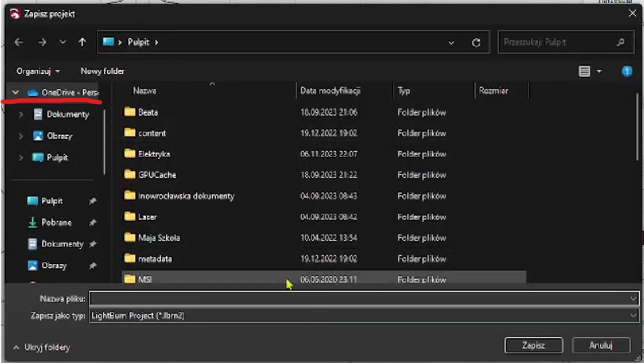Cancel with the Anuluj button
The image size is (644, 363).
[601, 345]
